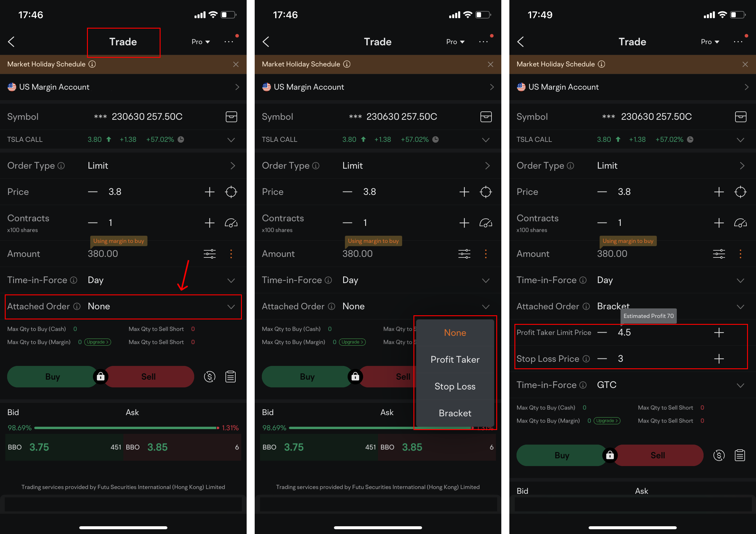This screenshot has width=756, height=534.
Task: Tap the orange three-dot amount options icon
Action: point(231,254)
